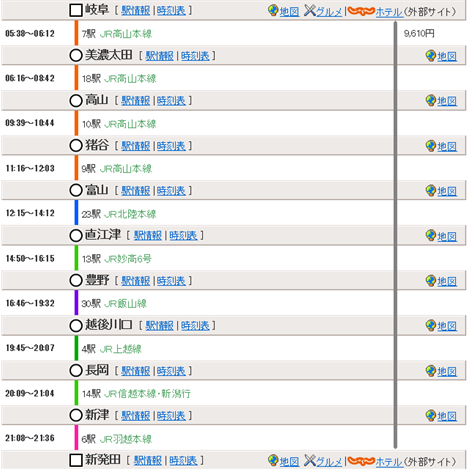Click the Jalan hotel logo in 新発田 row
Image resolution: width=467 pixels, height=469 pixels.
[x=361, y=461]
